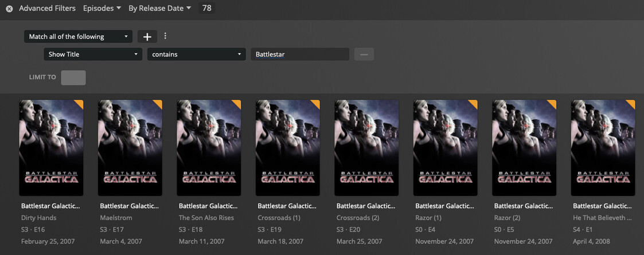Open the Maelstrom episode poster
The height and width of the screenshot is (255, 644).
[130, 147]
